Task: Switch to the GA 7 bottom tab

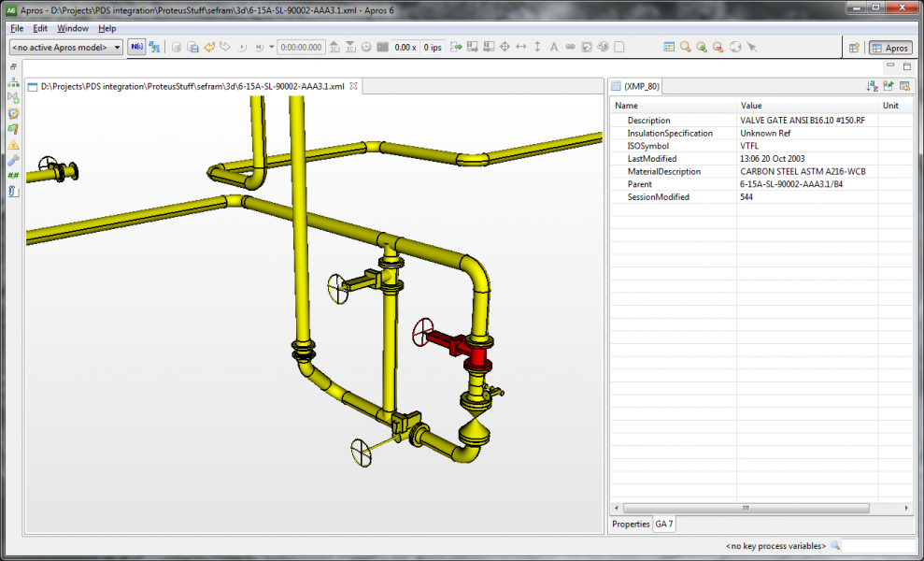Action: [663, 524]
